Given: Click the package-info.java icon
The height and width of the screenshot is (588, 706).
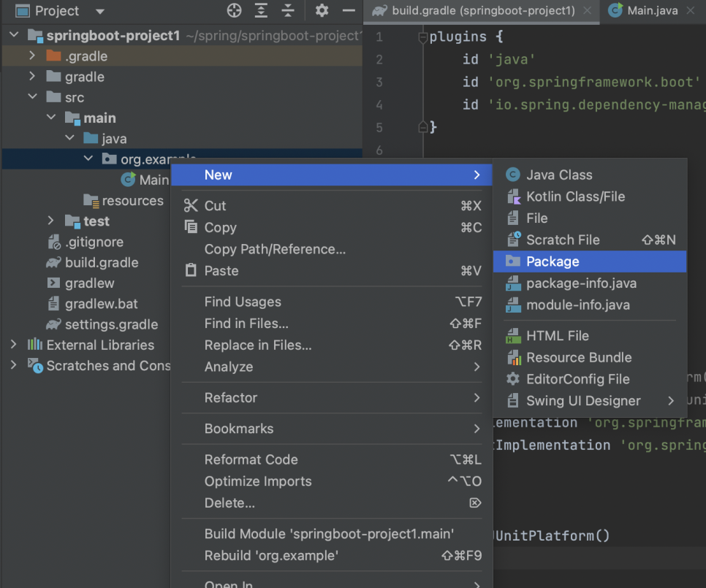Looking at the screenshot, I should [513, 283].
